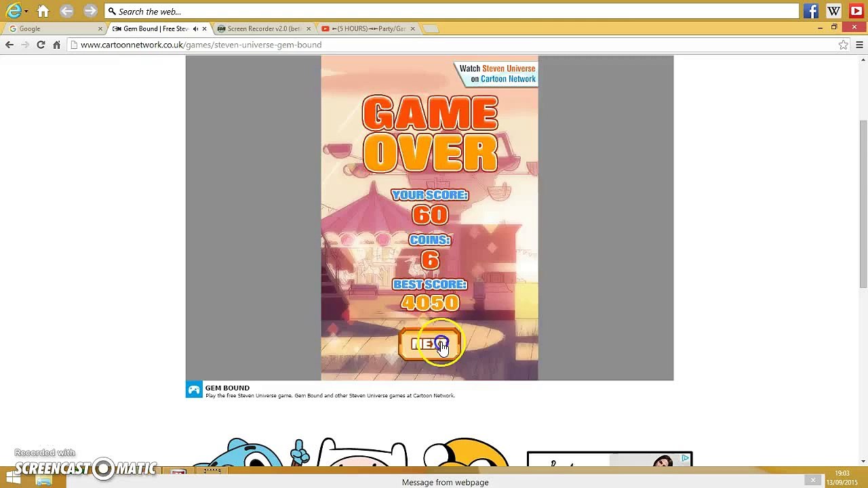The image size is (868, 488).
Task: Click the score value 60
Action: pyautogui.click(x=430, y=215)
